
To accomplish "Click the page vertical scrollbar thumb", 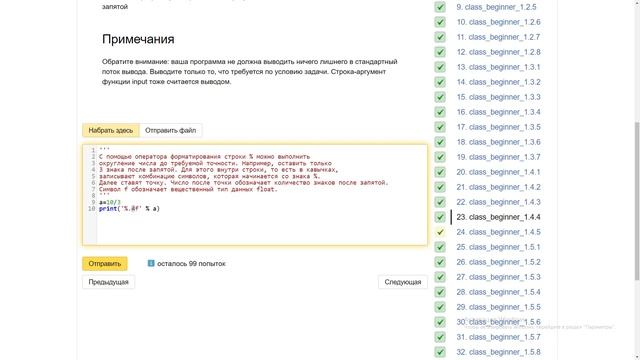I will (637, 201).
